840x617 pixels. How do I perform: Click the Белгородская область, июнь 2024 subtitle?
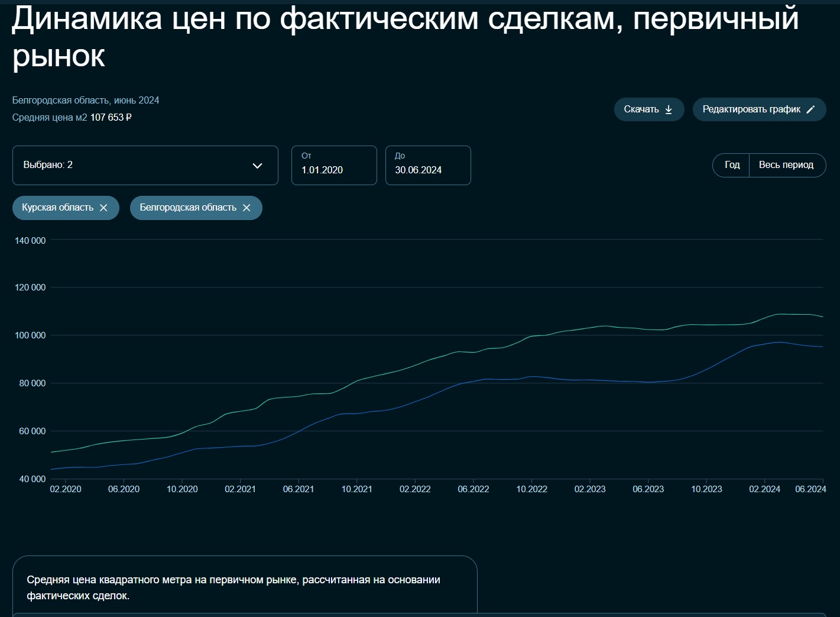click(86, 101)
